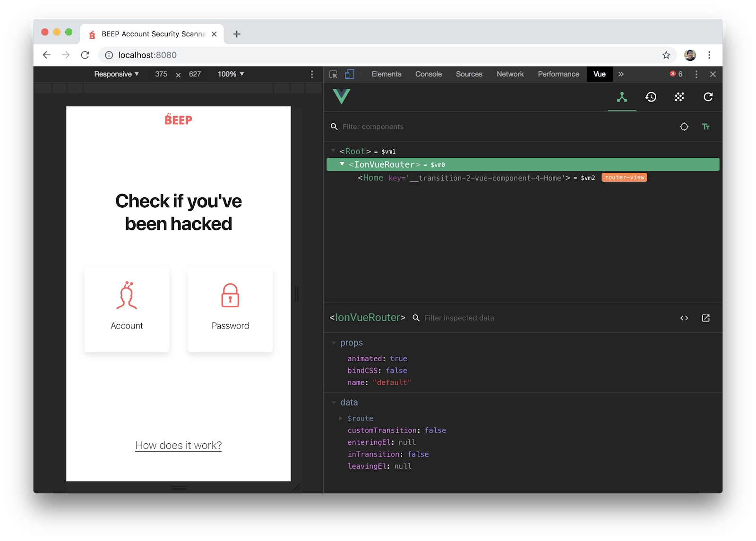
Task: Star this page to bookmark it
Action: tap(666, 55)
